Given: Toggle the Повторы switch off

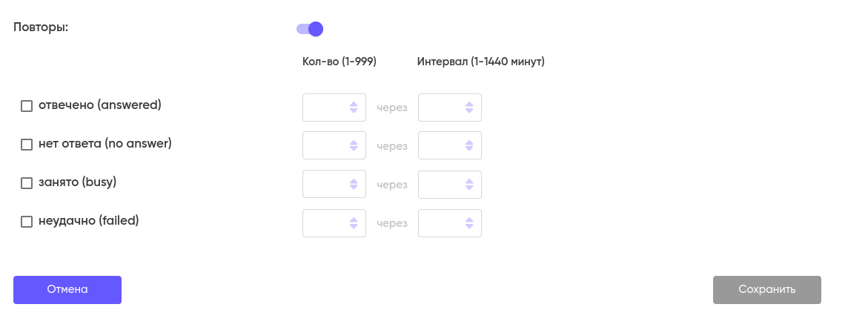Looking at the screenshot, I should tap(310, 29).
